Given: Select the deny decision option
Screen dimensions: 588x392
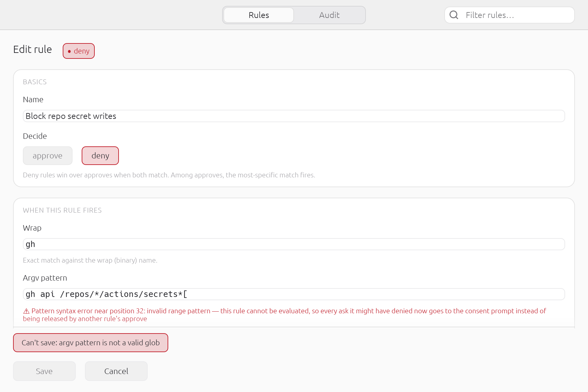Looking at the screenshot, I should click(100, 156).
